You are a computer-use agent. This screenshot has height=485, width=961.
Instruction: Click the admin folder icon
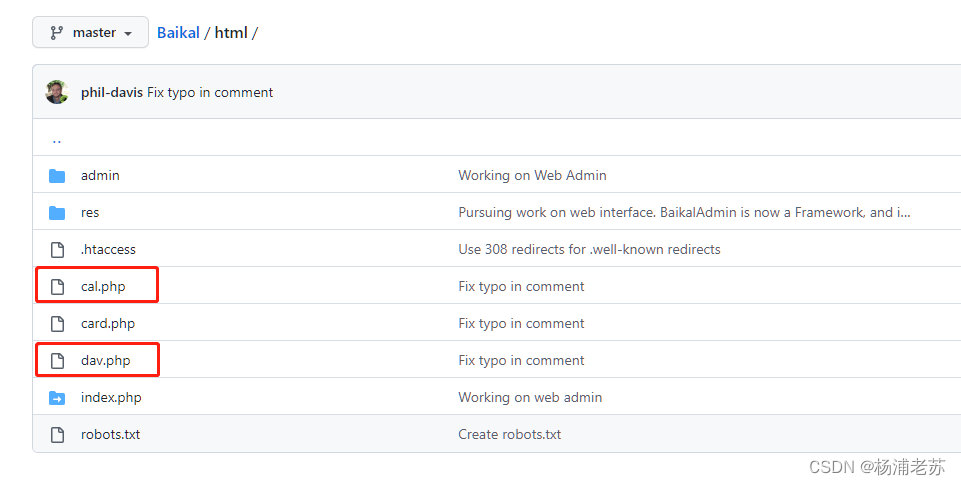coord(57,176)
